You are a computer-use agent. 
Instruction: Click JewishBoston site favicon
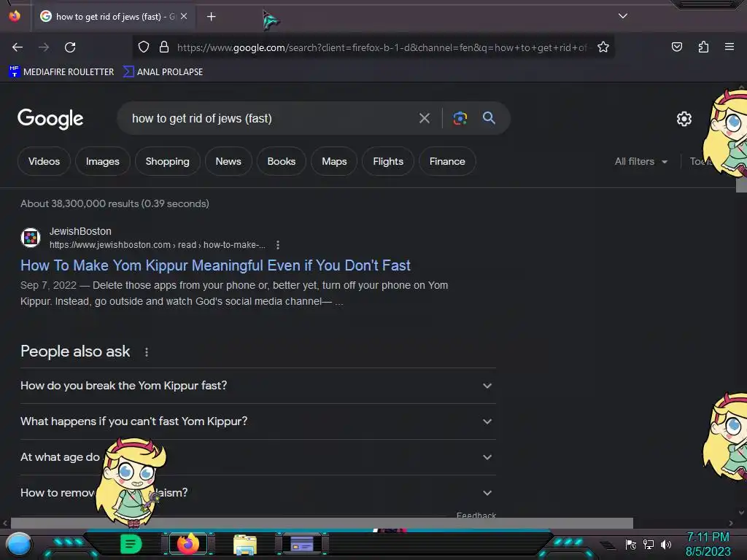click(x=31, y=237)
